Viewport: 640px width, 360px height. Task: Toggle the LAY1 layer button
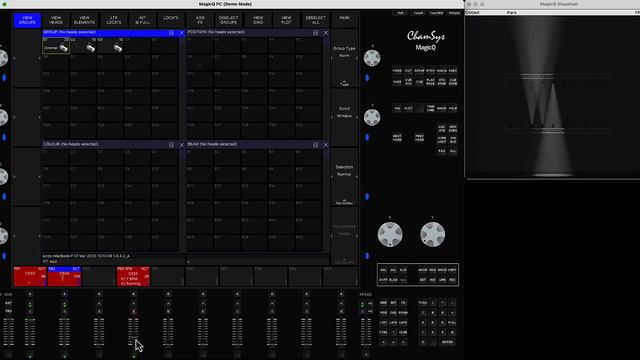(x=383, y=322)
